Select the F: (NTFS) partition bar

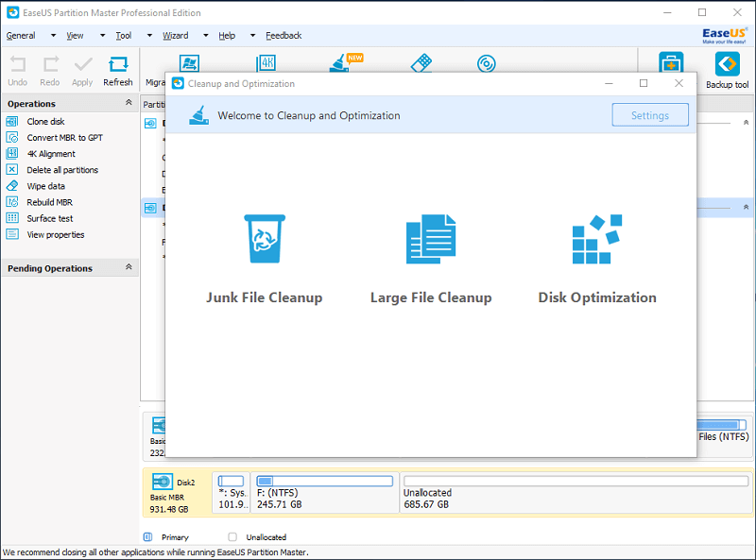(324, 493)
